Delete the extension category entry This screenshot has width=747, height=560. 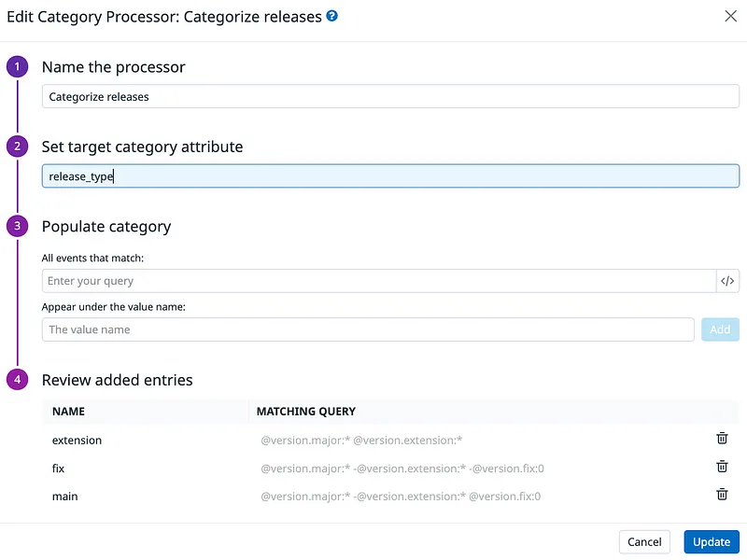pyautogui.click(x=722, y=439)
